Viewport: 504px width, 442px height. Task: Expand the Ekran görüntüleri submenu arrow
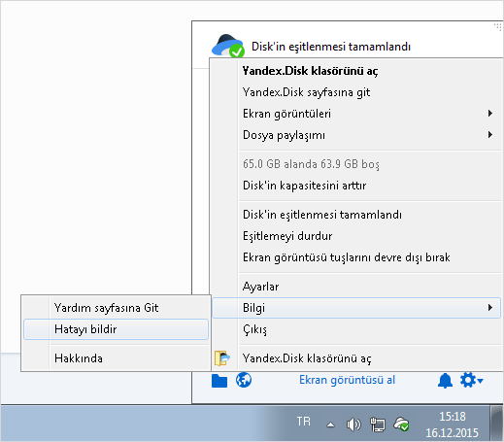(490, 114)
